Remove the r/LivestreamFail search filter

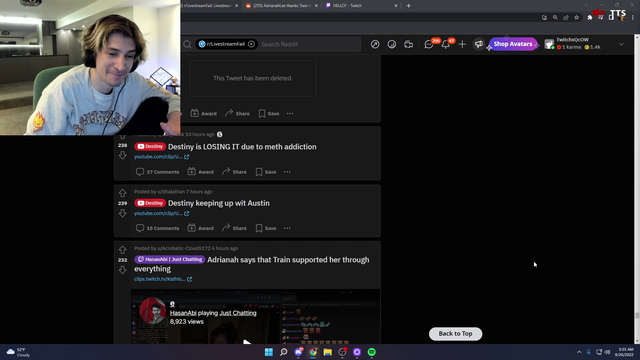[251, 44]
